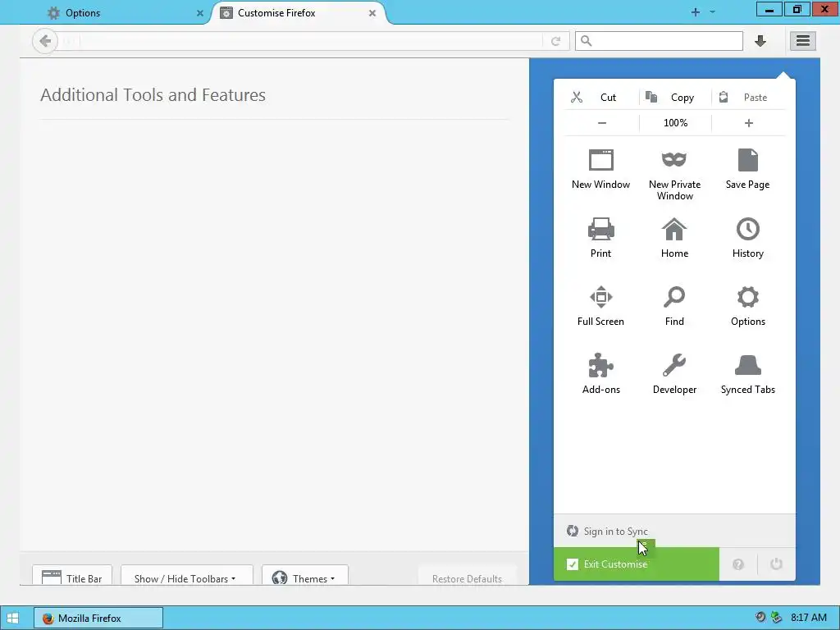Click the taskbar clock showing 8:17 AM

pos(808,618)
